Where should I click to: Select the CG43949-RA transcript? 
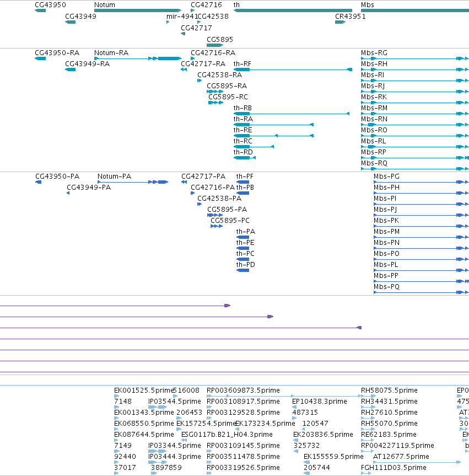[71, 69]
